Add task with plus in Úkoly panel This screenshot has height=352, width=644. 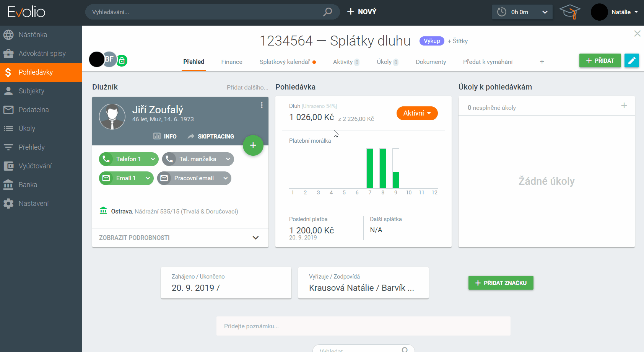click(624, 106)
